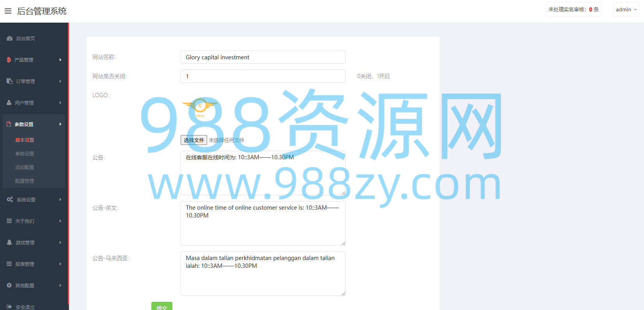Screen dimensions: 644x310
Task: Open the 未处理实名审核 notification badge
Action: point(573,9)
